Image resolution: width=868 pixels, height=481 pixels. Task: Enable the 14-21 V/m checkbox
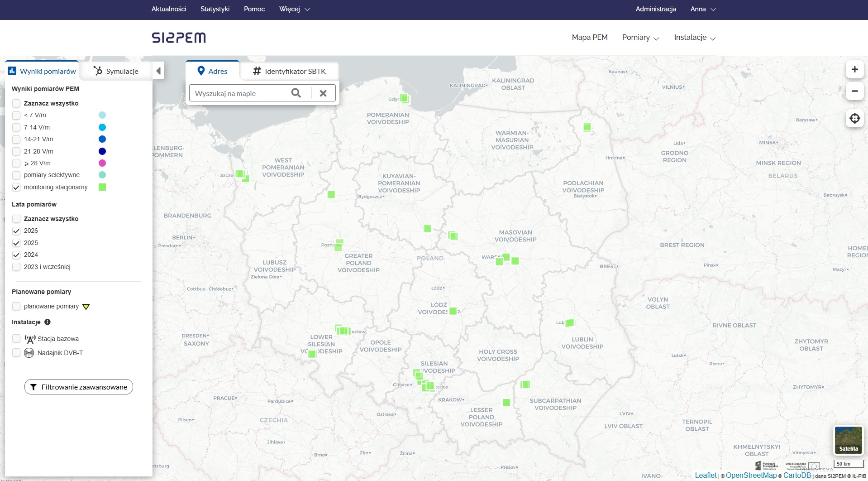(x=16, y=139)
